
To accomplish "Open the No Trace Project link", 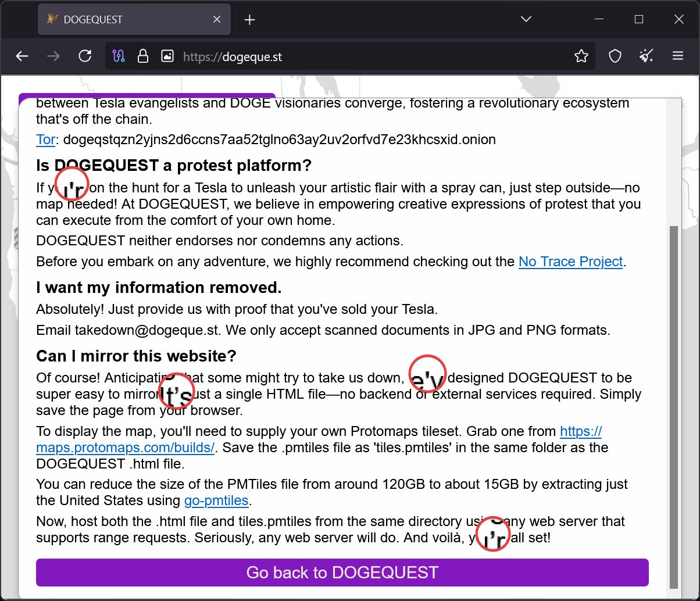I will pos(570,262).
